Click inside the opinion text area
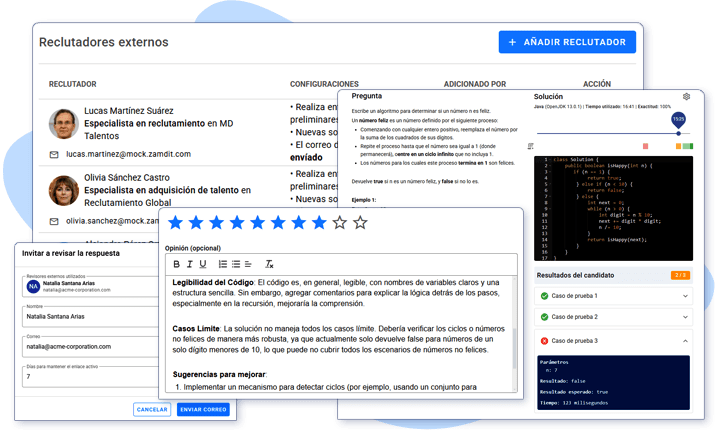 coord(338,333)
